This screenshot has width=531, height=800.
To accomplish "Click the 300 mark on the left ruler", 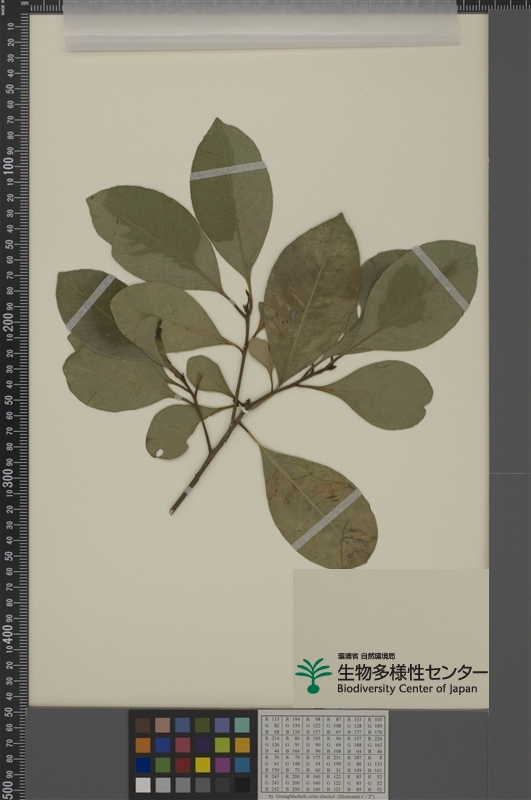I will 9,478.
